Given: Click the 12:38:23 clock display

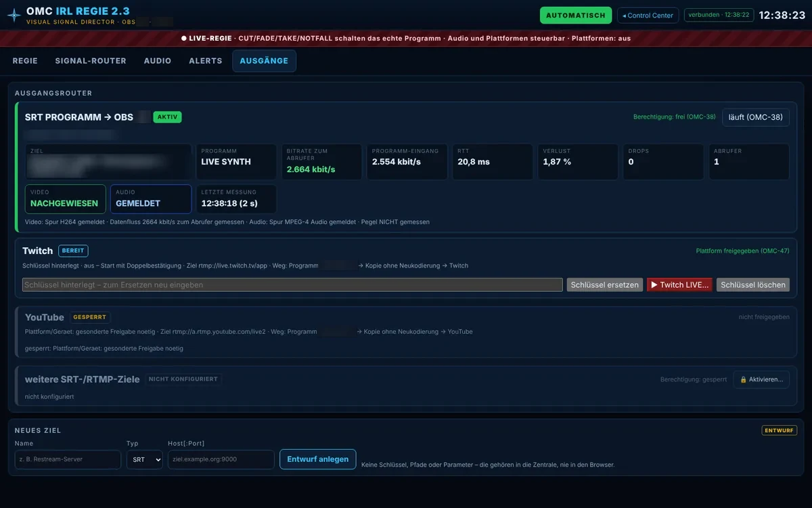Looking at the screenshot, I should pos(782,15).
